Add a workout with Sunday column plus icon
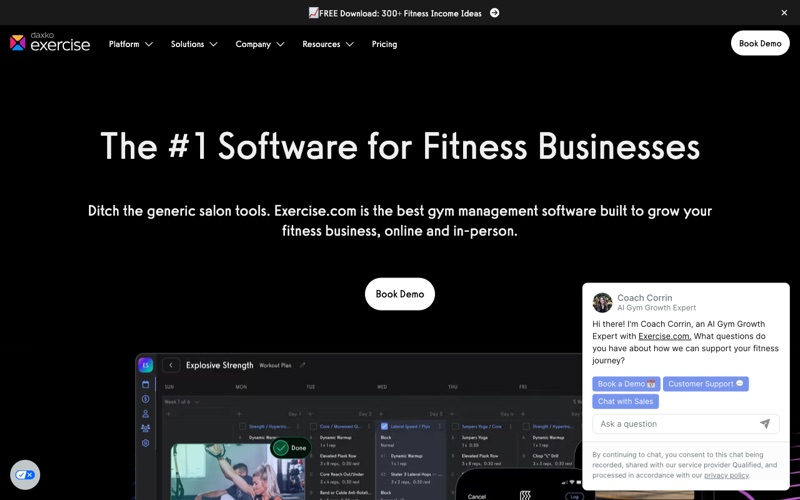 coord(168,414)
